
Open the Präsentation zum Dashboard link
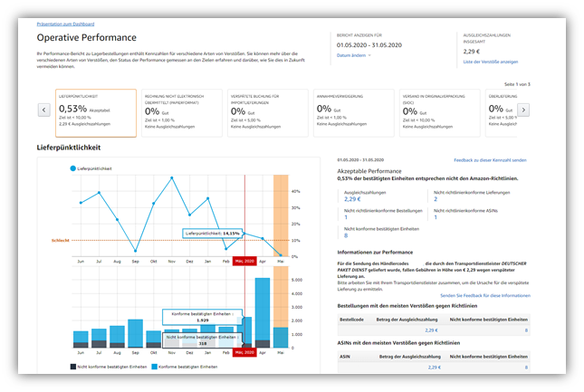tap(65, 24)
